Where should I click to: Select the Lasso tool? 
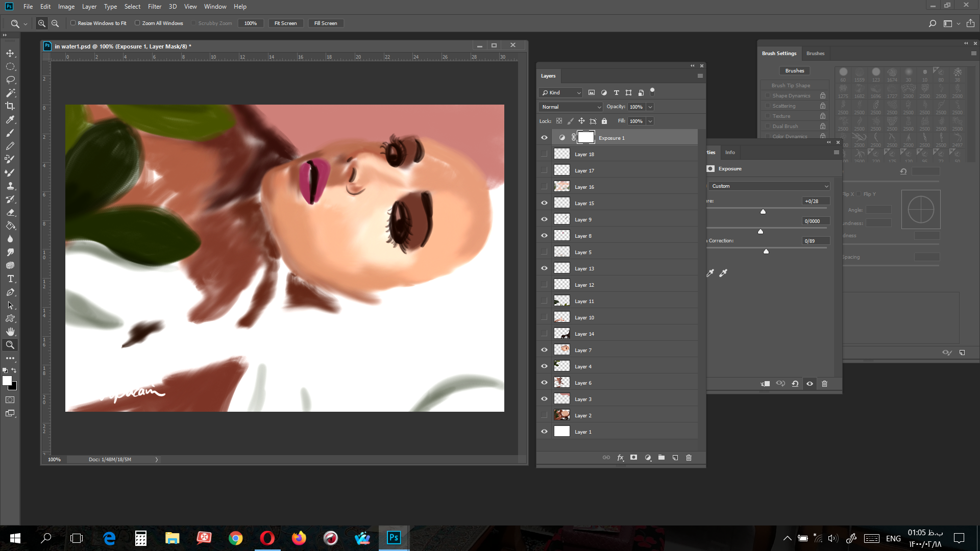pos(10,80)
